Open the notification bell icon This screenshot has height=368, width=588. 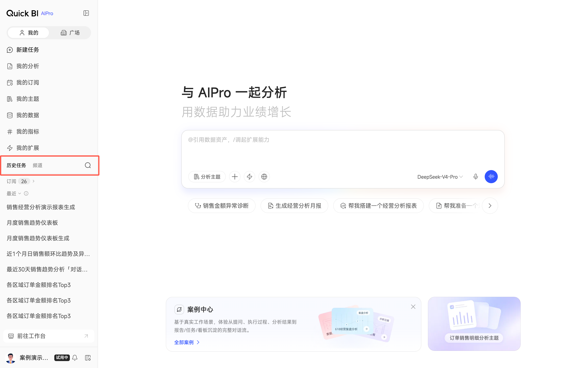coord(75,358)
